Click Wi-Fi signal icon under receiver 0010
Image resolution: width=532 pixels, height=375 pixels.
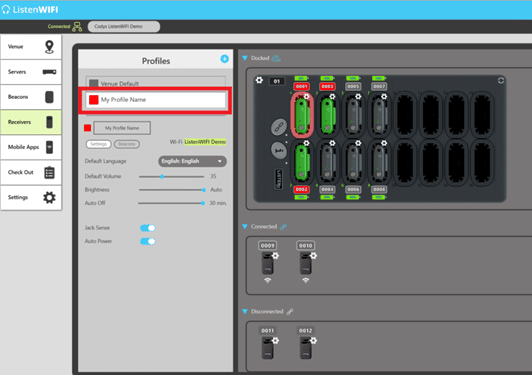(x=306, y=280)
